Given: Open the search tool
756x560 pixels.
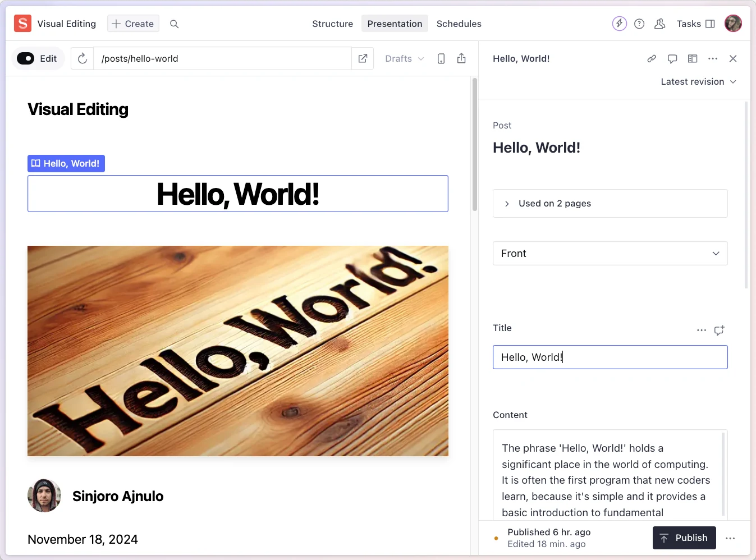Looking at the screenshot, I should tap(175, 24).
